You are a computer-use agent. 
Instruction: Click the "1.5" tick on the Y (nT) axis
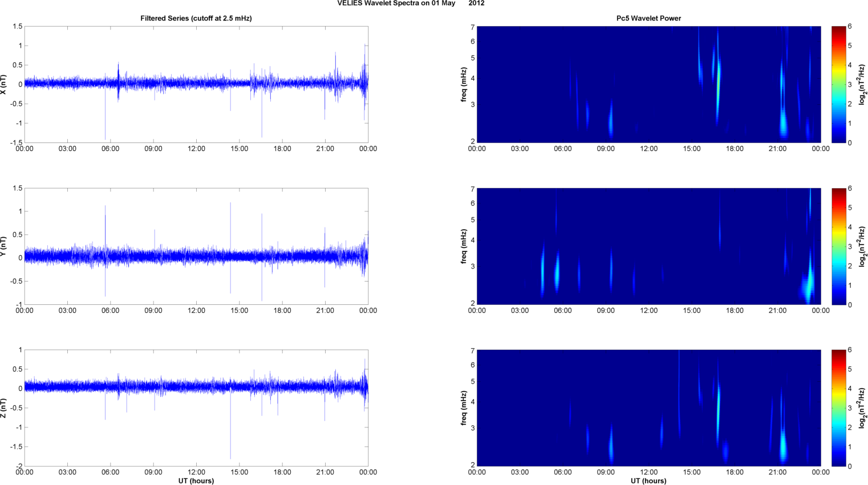[18, 188]
